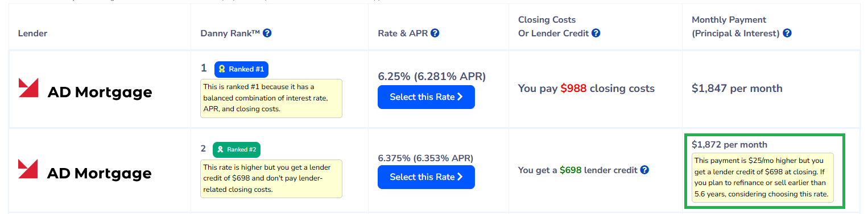
Task: Click the green Ranked #2 badge
Action: tap(237, 150)
